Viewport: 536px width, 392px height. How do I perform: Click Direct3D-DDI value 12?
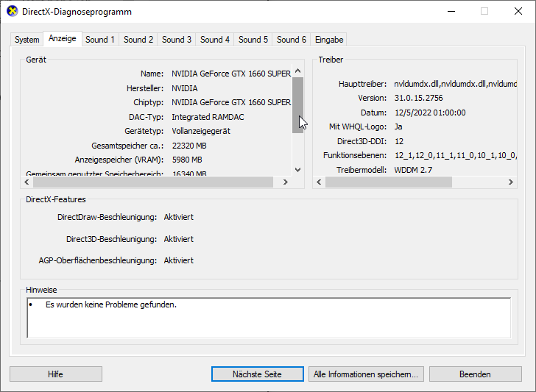coord(399,141)
